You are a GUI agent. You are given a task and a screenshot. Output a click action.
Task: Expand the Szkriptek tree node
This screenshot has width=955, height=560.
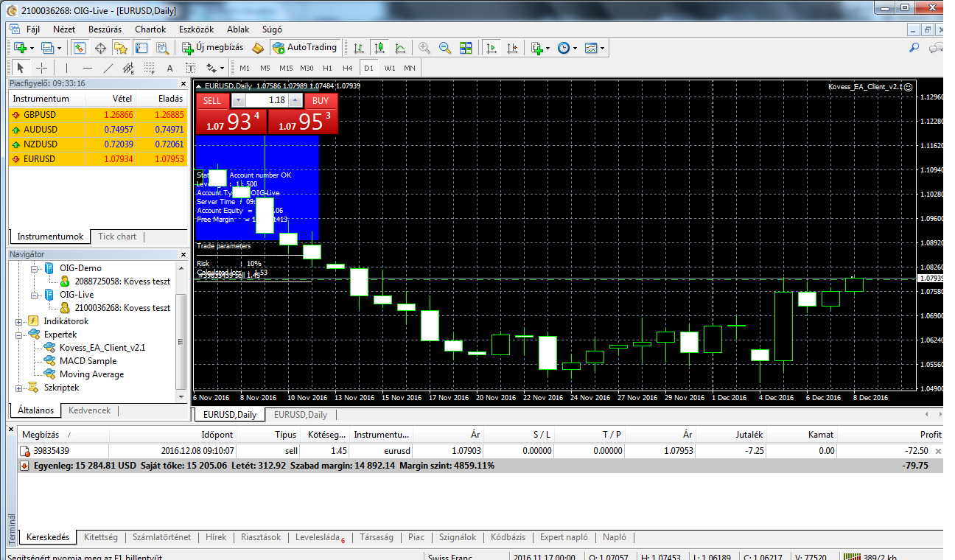point(19,388)
